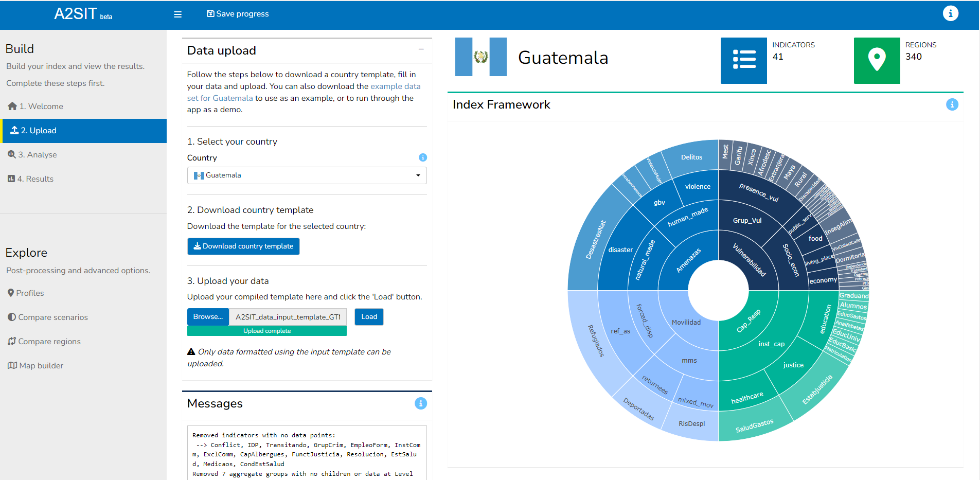This screenshot has height=480, width=980.
Task: Go to the 1. Welcome step
Action: 41,106
